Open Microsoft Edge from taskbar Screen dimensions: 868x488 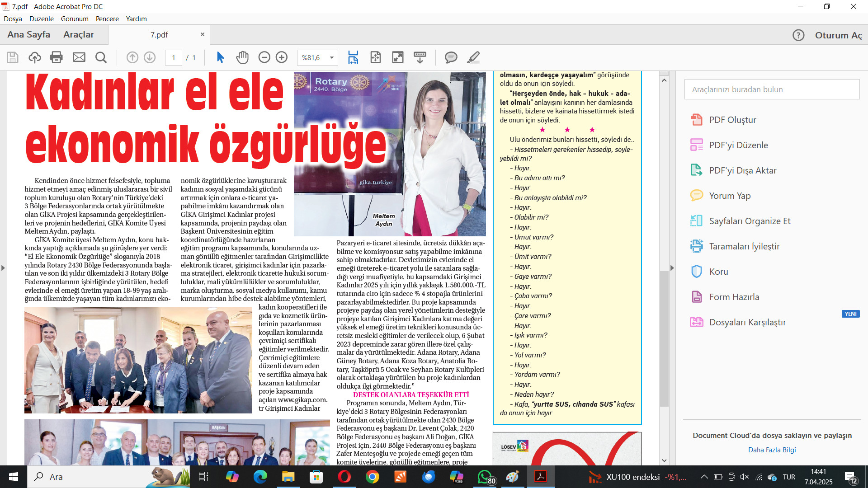(x=260, y=477)
